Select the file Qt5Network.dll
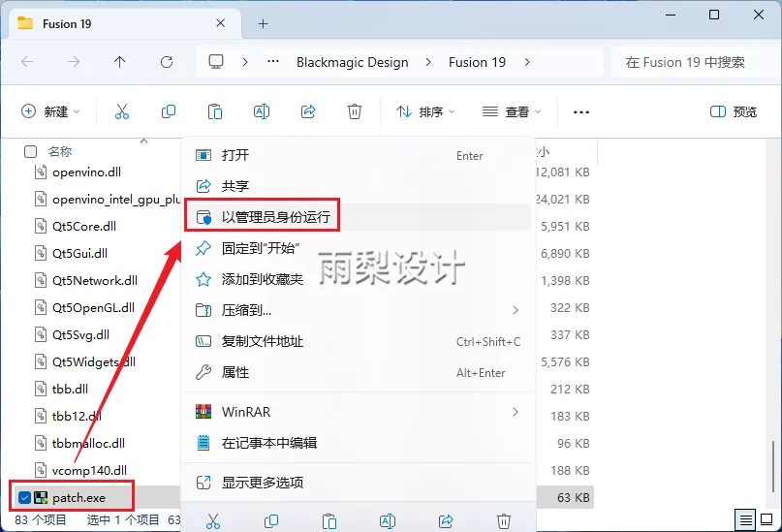Viewport: 782px width, 532px height. [95, 280]
